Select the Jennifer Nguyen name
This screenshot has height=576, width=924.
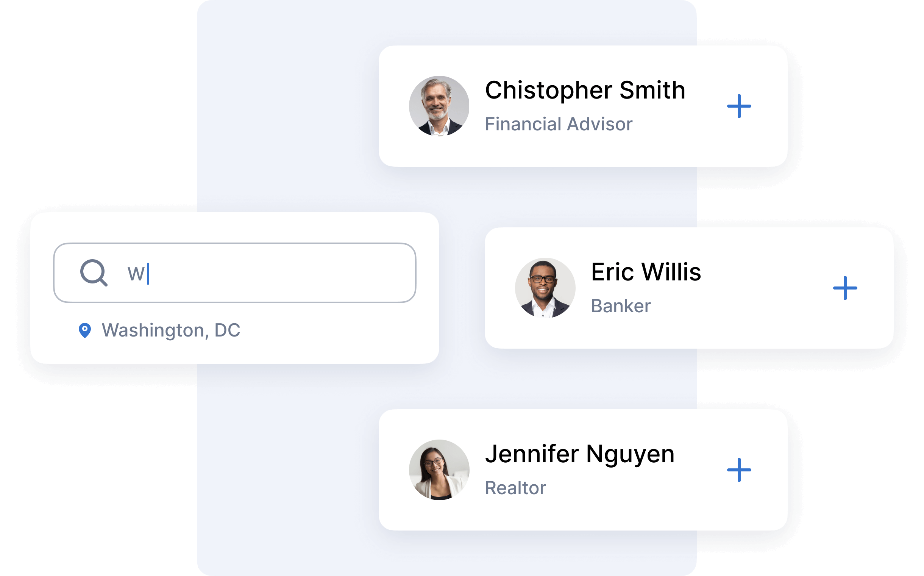click(x=579, y=454)
